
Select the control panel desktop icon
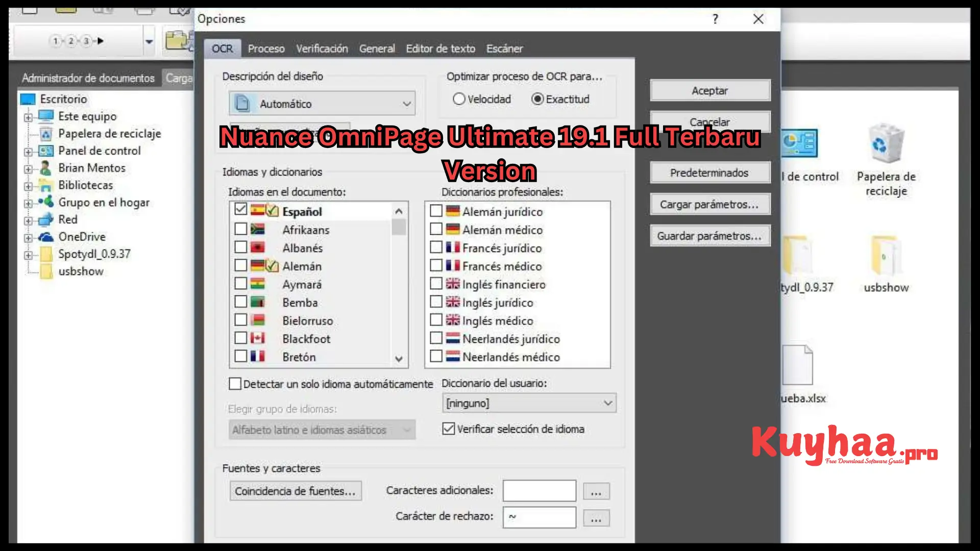tap(799, 143)
